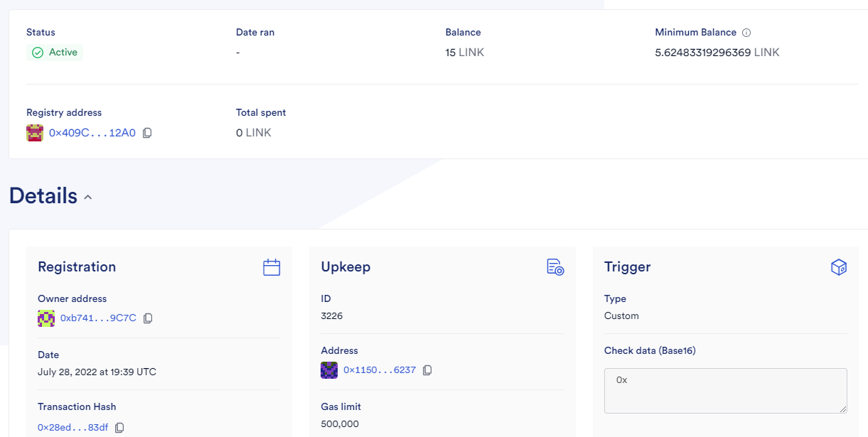Select the minimum balance 5.62483319296369 LINK
This screenshot has width=868, height=437.
717,53
